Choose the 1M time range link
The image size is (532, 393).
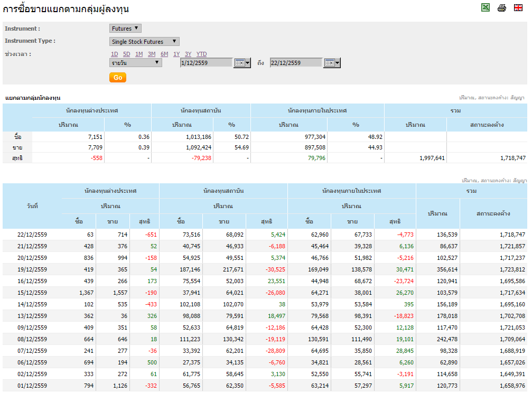139,54
